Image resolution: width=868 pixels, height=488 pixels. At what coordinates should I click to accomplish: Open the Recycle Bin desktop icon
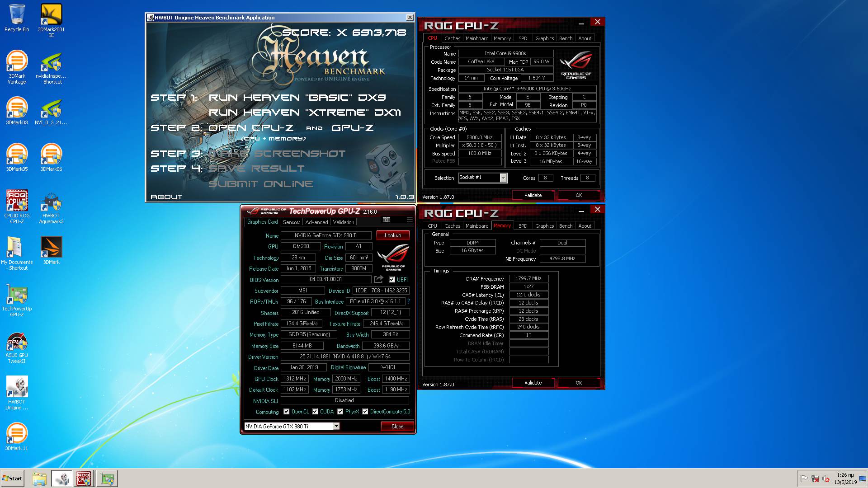coord(17,18)
